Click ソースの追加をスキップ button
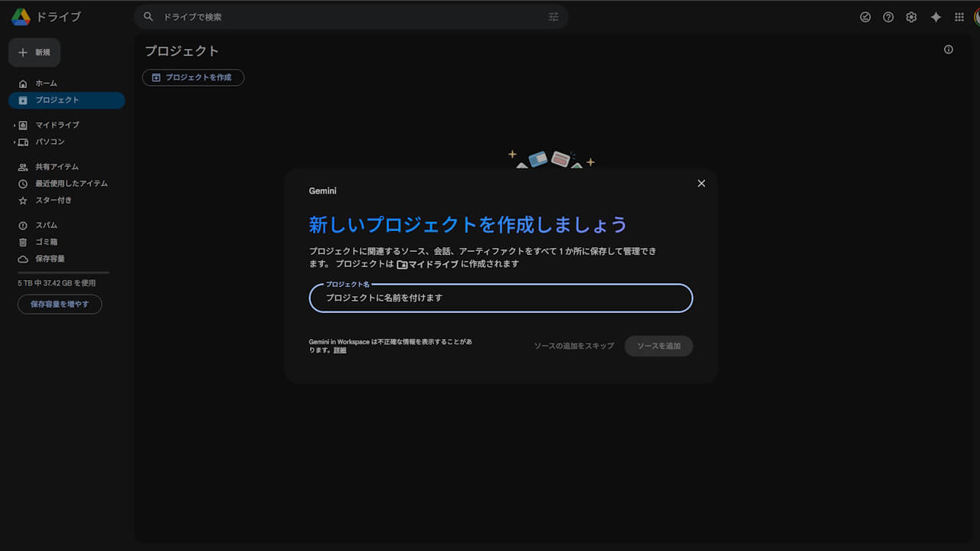 point(574,346)
